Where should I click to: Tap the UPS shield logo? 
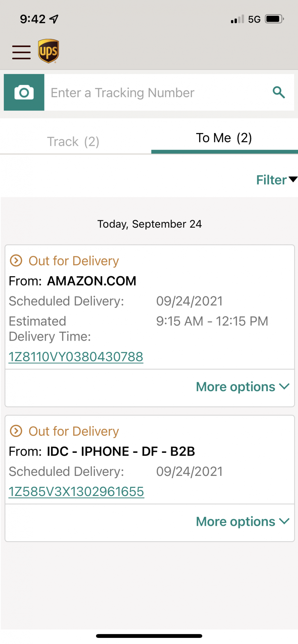coord(48,51)
